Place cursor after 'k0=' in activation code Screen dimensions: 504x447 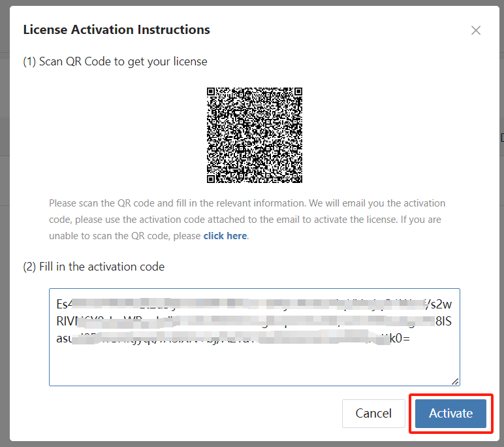(x=411, y=339)
